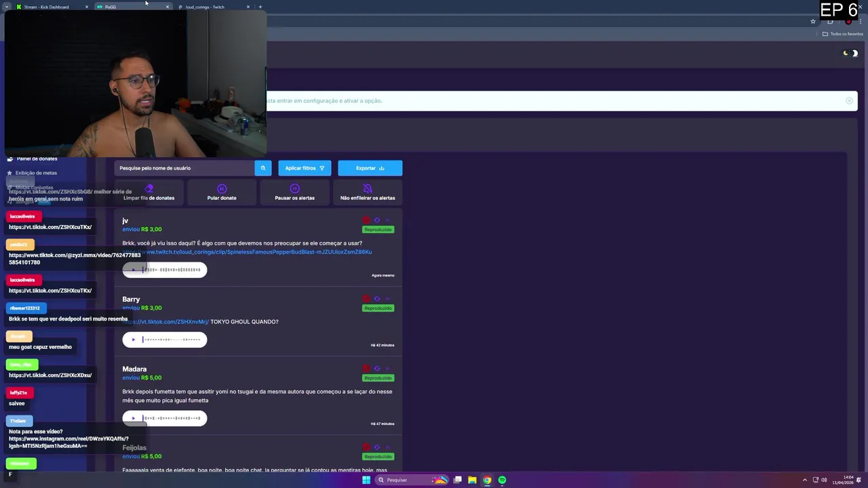This screenshot has height=488, width=868.
Task: Click the replay icon on jv's donation
Action: (x=377, y=220)
